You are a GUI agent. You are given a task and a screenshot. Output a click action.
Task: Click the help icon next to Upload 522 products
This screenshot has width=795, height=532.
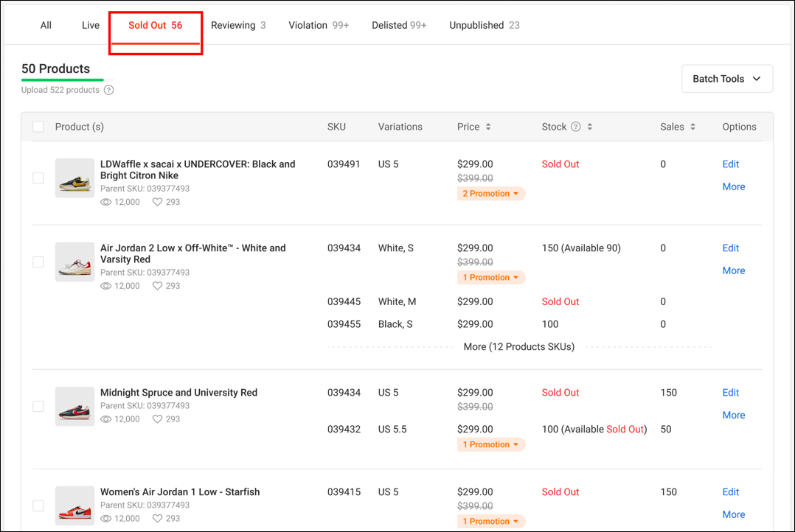(108, 89)
